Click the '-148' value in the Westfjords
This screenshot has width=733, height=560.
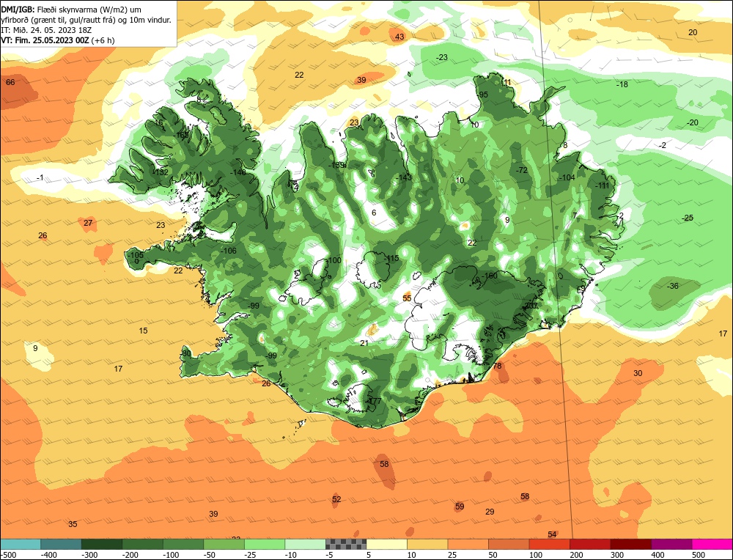point(238,172)
